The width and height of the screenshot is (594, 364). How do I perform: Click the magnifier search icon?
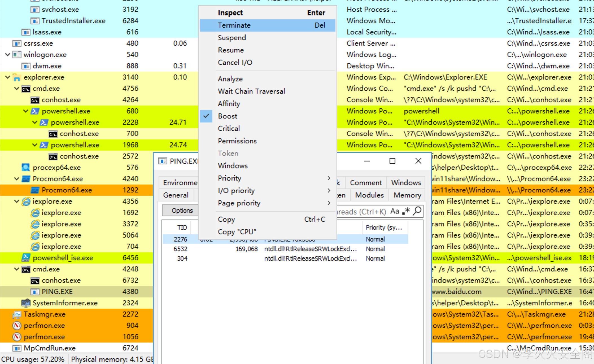(417, 211)
